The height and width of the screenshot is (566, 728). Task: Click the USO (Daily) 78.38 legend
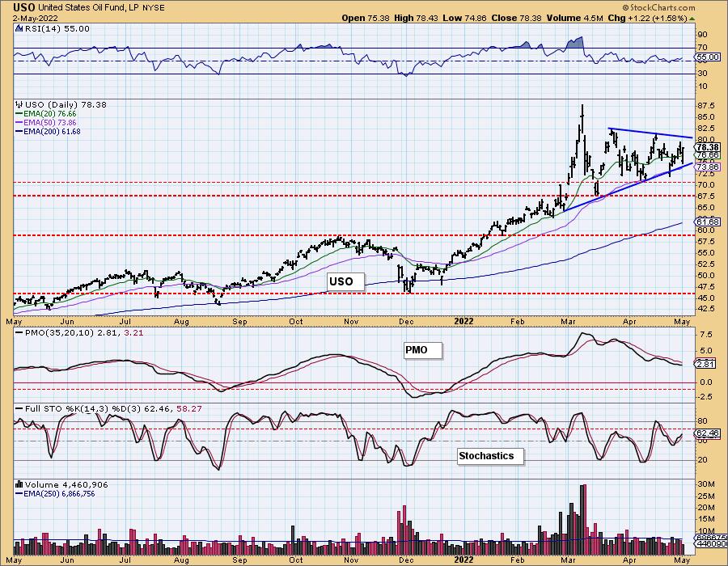coord(66,105)
